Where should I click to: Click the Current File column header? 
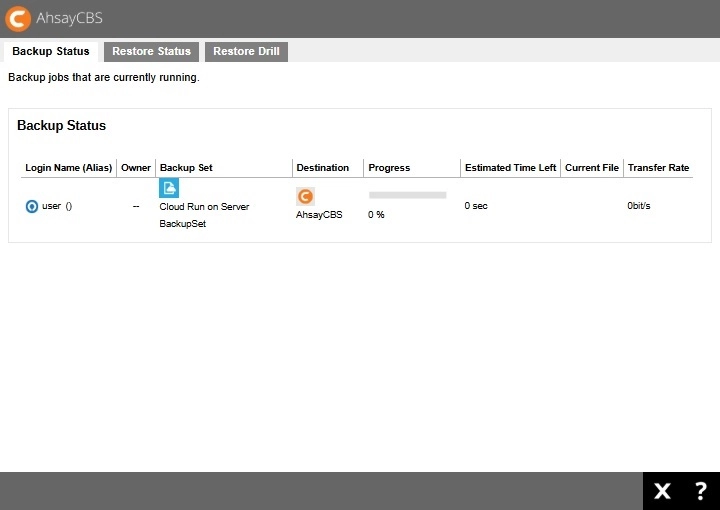[592, 168]
